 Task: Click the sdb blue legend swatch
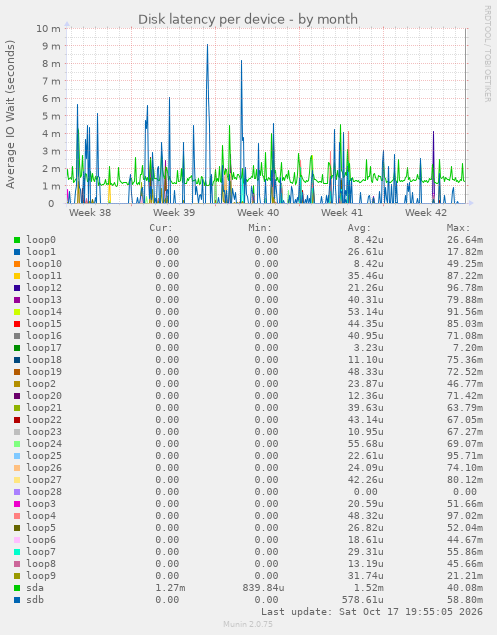[17, 600]
